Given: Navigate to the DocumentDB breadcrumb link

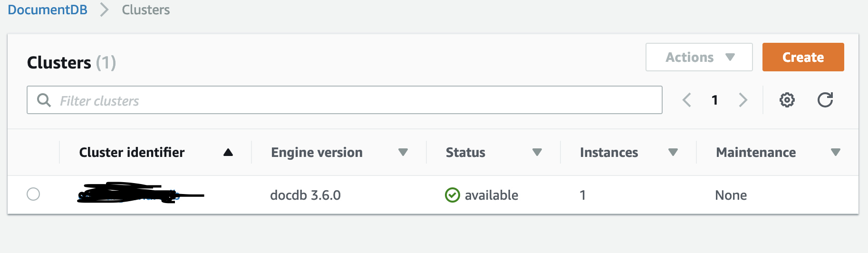Looking at the screenshot, I should (48, 10).
